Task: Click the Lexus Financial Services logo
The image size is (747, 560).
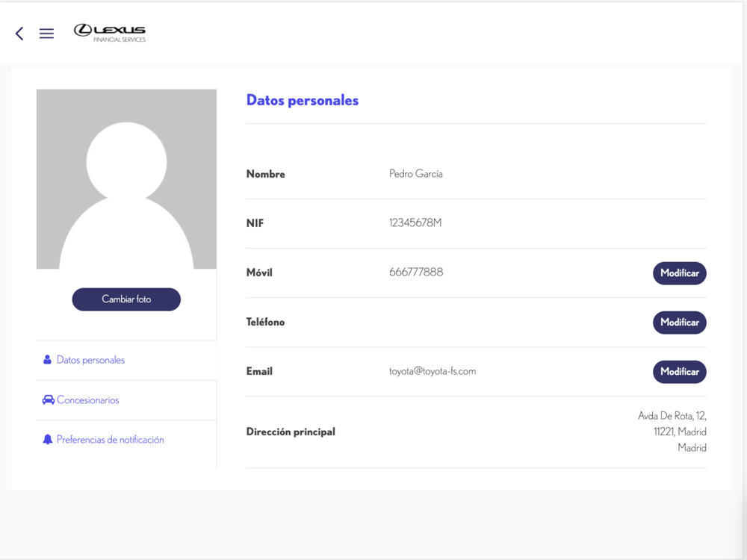Action: 110,33
